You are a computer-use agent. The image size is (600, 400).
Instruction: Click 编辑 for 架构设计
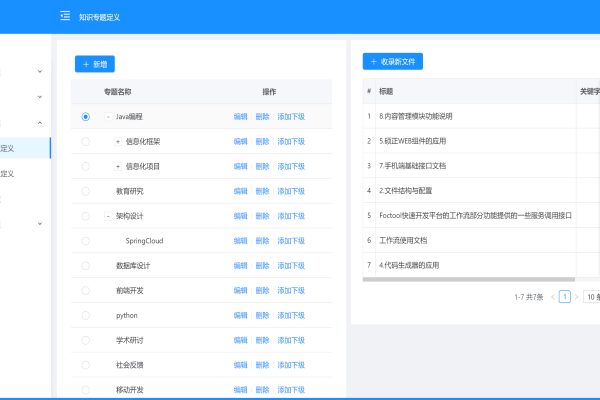pos(241,216)
